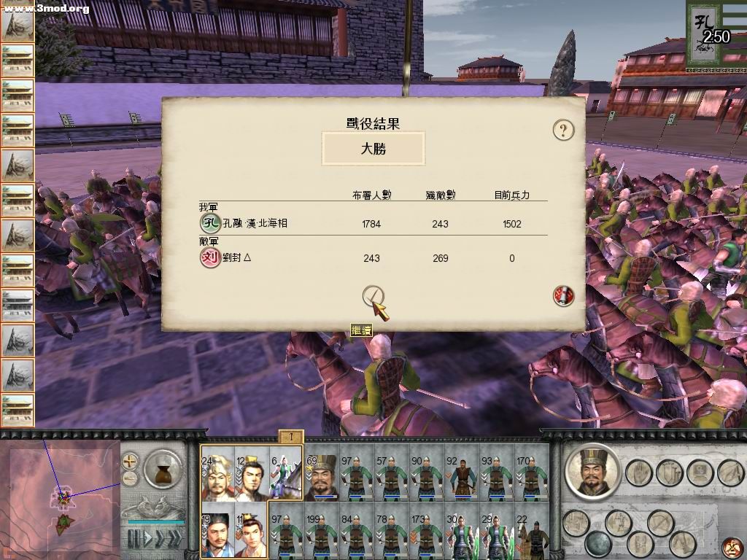
Task: Select the general unit card numbered 24
Action: [x=217, y=472]
